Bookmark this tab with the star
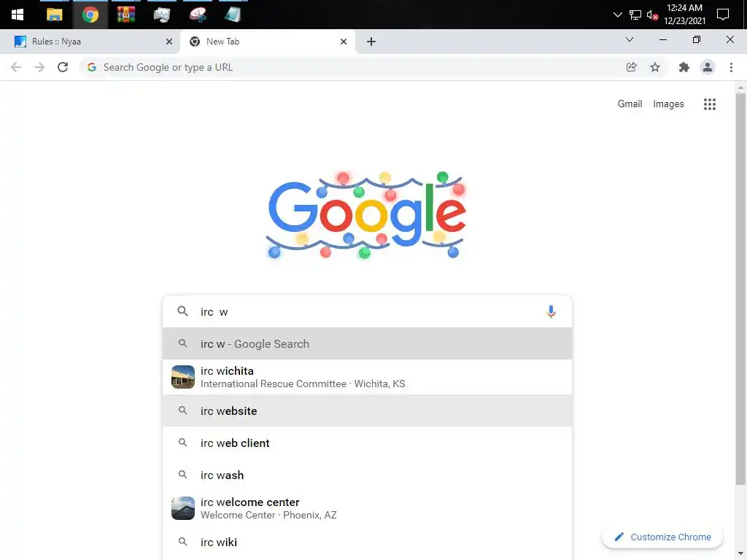The width and height of the screenshot is (747, 560). [x=655, y=67]
